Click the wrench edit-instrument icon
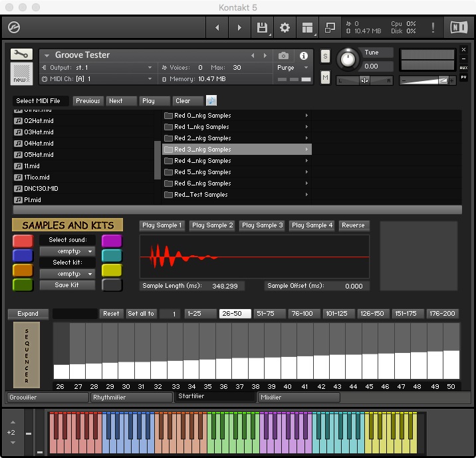 click(21, 55)
